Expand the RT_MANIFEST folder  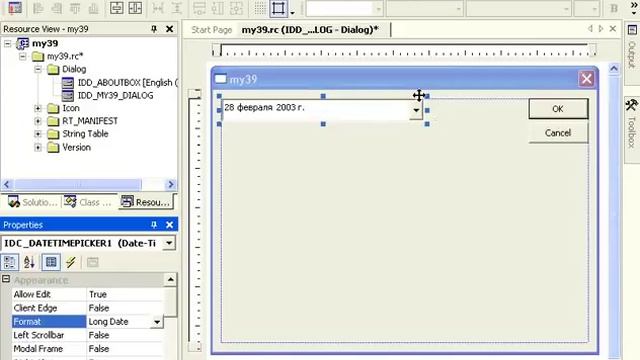tap(38, 121)
